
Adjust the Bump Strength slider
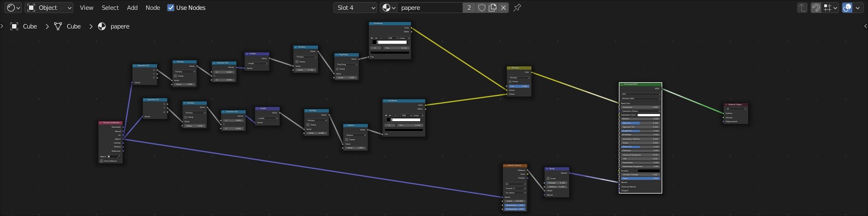point(557,183)
